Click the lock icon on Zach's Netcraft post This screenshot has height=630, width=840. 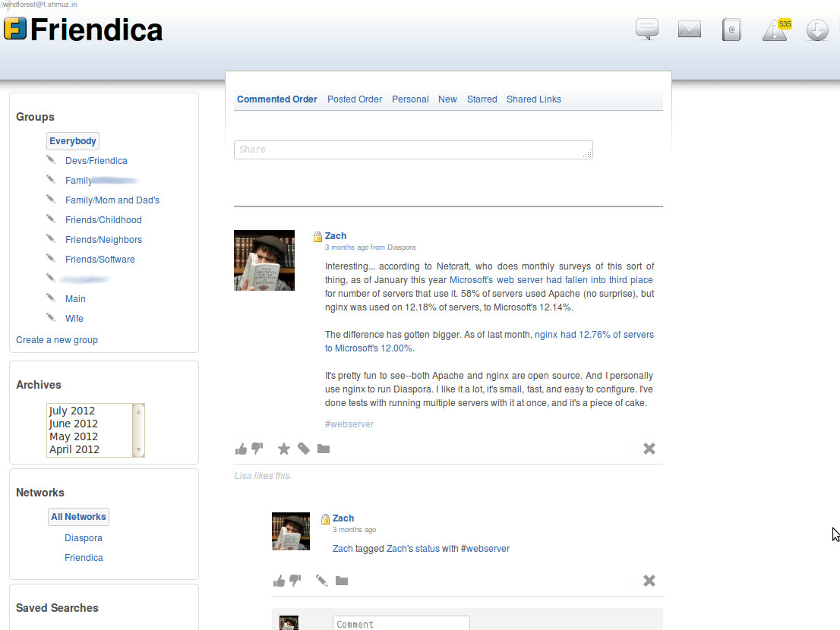click(317, 237)
